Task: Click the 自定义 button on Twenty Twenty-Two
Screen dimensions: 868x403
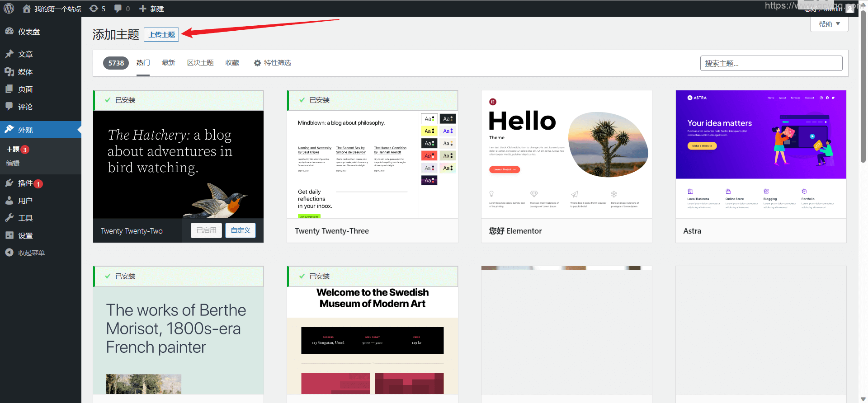Action: tap(241, 230)
